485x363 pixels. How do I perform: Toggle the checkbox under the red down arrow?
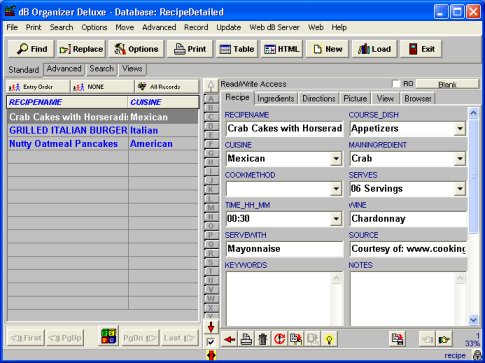(x=211, y=342)
